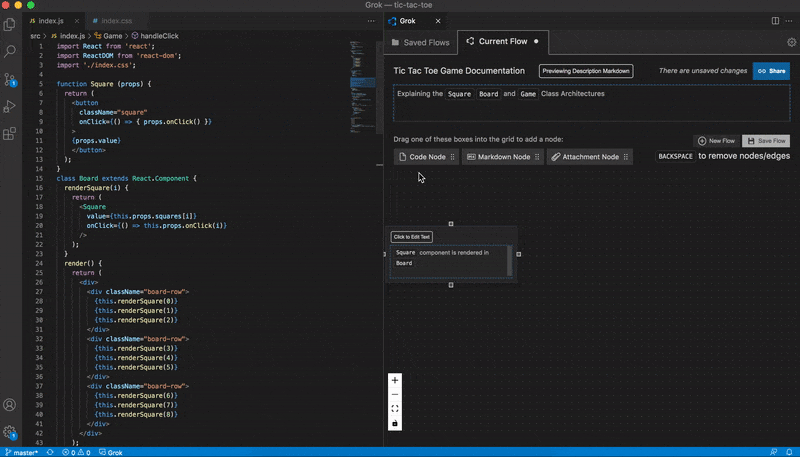The width and height of the screenshot is (800, 457).
Task: Click the feedback icon in status bar
Action: tap(774, 452)
